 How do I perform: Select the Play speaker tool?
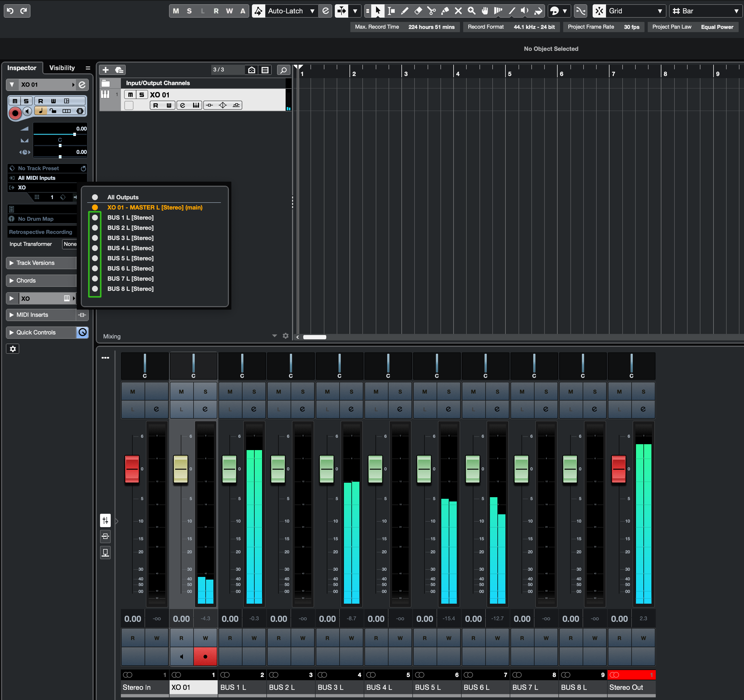pos(525,11)
